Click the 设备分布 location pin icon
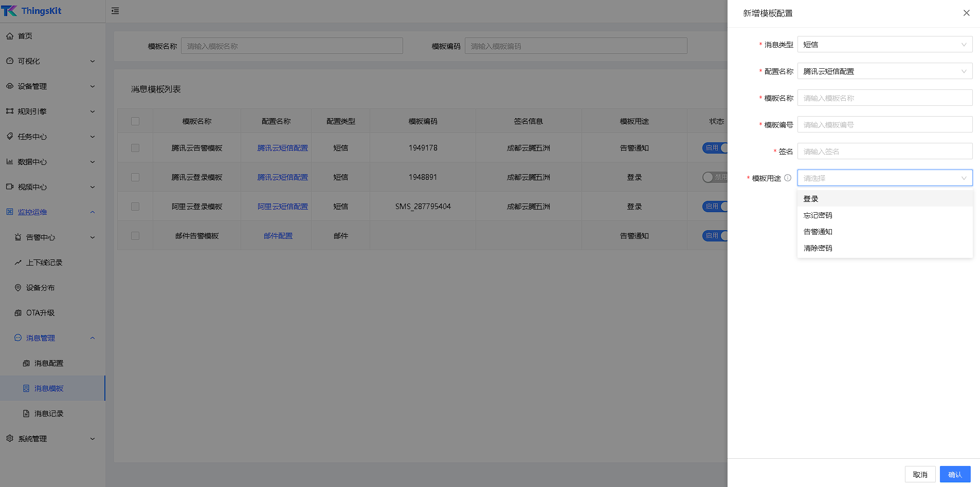This screenshot has height=487, width=980. 18,288
